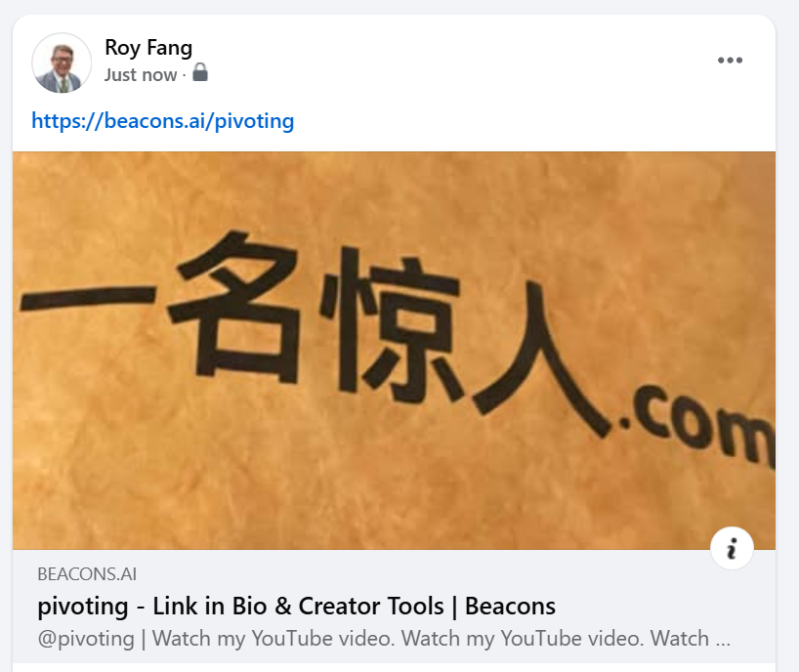Viewport: 799px width, 672px height.
Task: Click the 人 character in the image
Action: pyautogui.click(x=541, y=359)
